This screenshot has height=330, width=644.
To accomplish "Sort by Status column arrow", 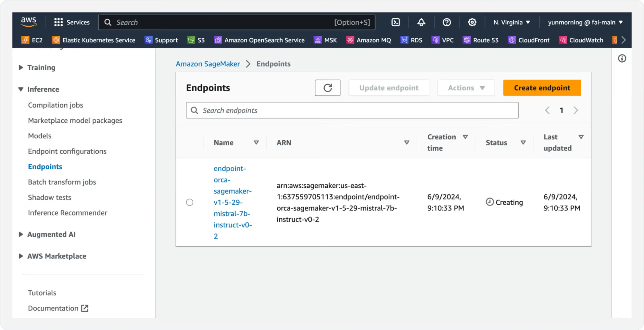I will [523, 143].
